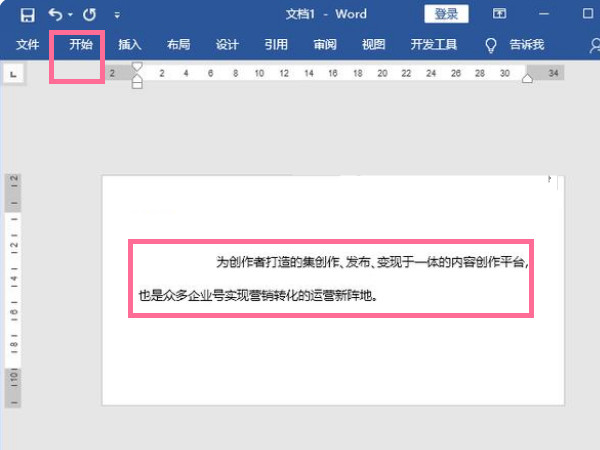
Task: Click the Undo arrow icon
Action: 55,15
